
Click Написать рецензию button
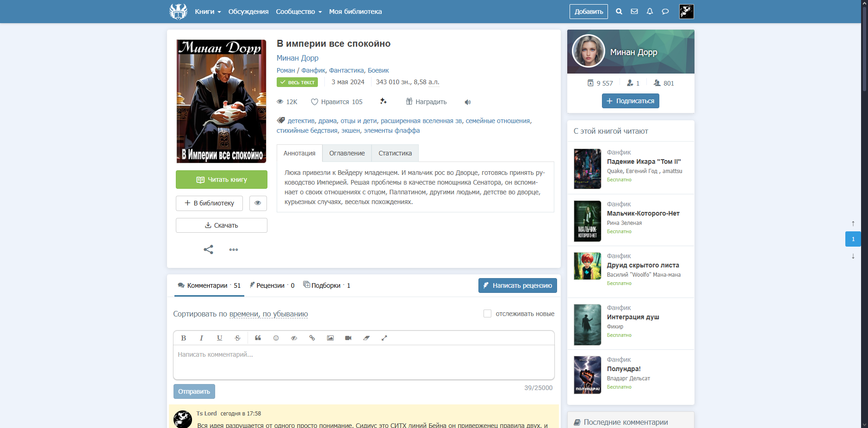(x=518, y=285)
